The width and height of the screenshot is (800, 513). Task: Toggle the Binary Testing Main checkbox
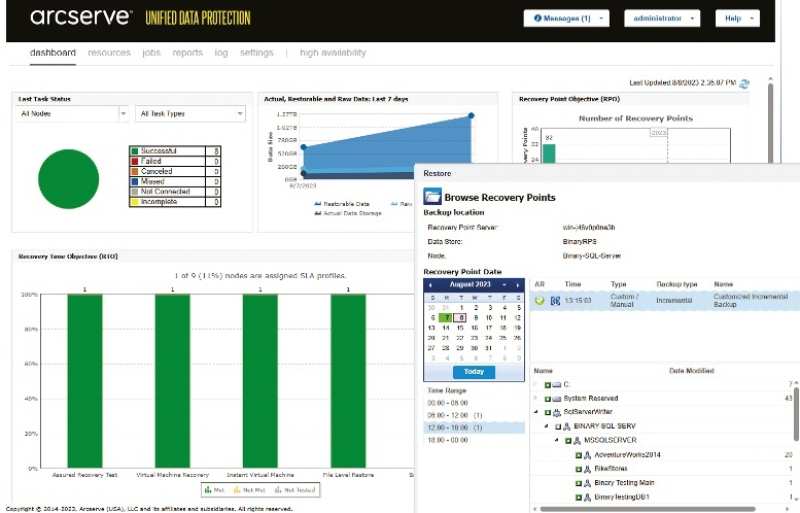click(x=578, y=483)
